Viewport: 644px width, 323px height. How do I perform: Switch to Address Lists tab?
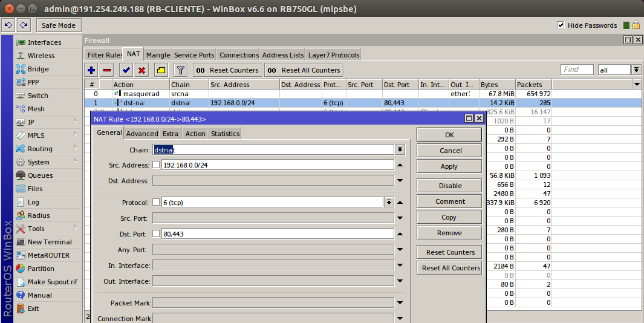pyautogui.click(x=283, y=54)
